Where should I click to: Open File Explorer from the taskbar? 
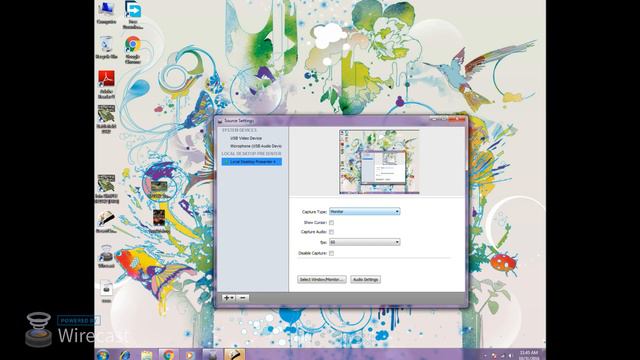[147, 355]
